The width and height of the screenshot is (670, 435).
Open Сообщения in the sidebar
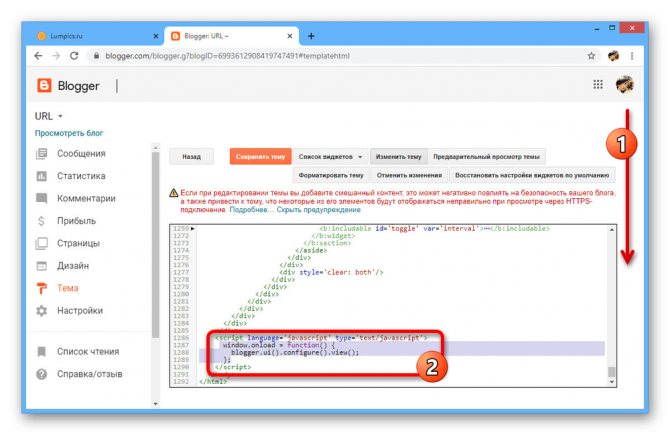click(x=81, y=153)
